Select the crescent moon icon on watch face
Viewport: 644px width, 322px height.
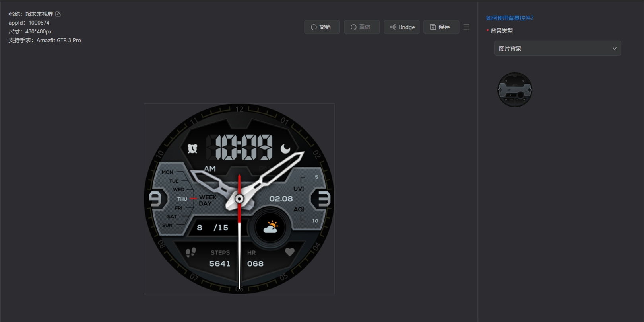pyautogui.click(x=285, y=149)
